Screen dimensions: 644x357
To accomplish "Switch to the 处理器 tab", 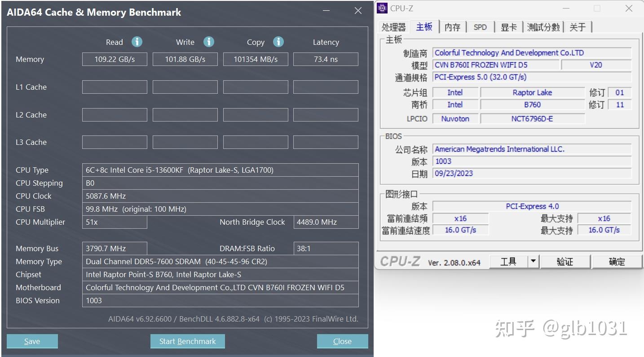I will [393, 27].
